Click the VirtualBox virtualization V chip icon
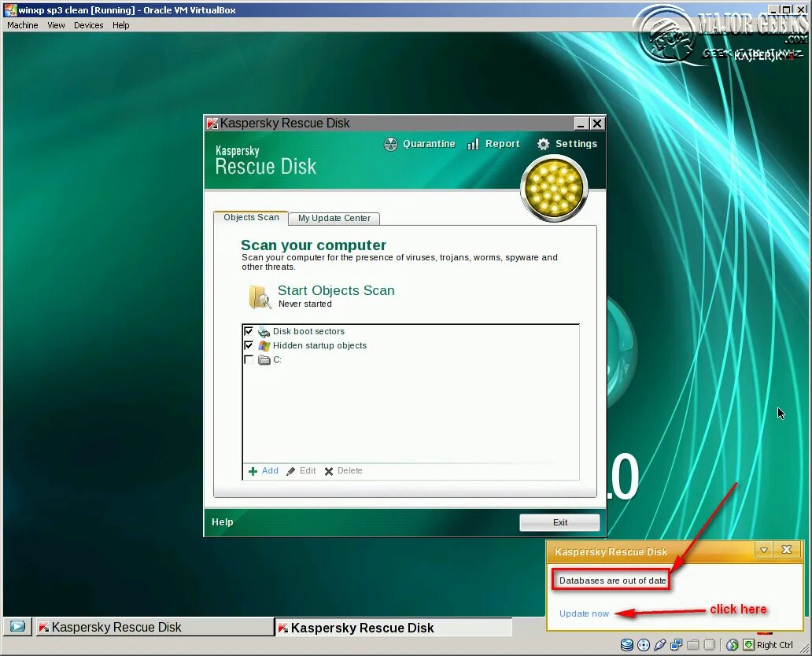 710,645
